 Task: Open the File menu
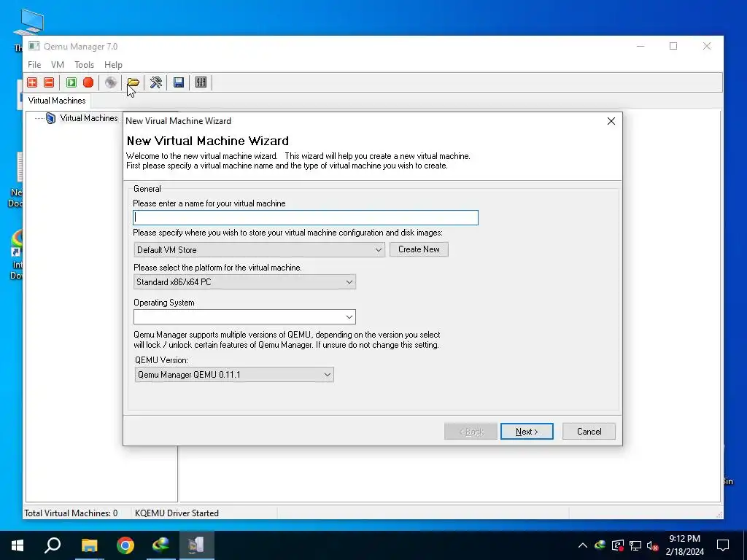click(x=34, y=65)
